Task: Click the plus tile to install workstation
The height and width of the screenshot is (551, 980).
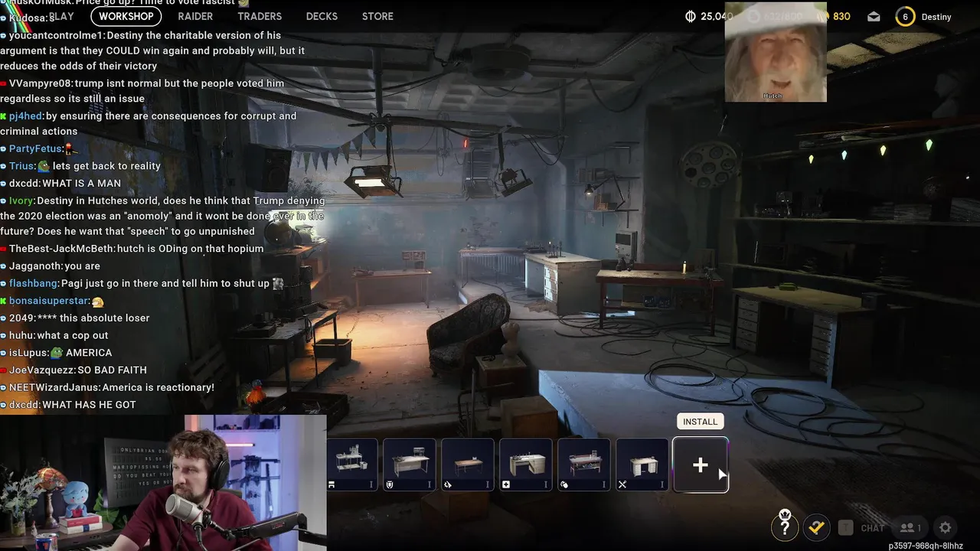Action: (x=700, y=465)
